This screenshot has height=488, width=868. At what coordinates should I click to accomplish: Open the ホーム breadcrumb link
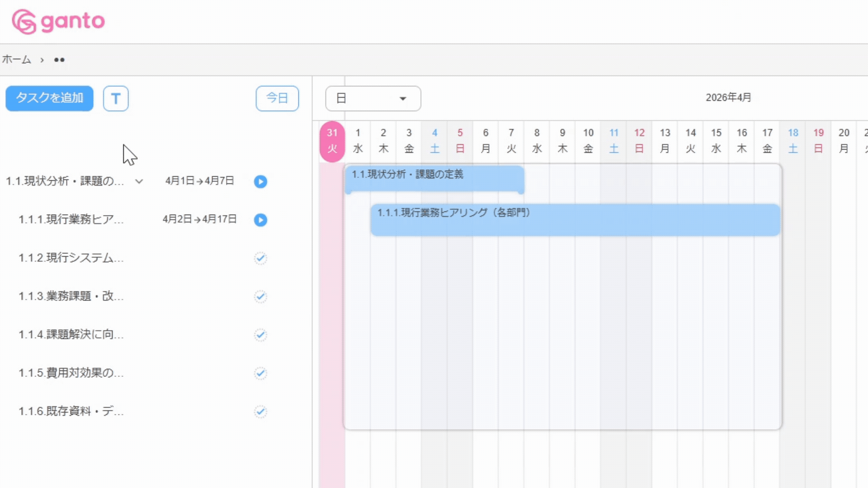pos(17,59)
